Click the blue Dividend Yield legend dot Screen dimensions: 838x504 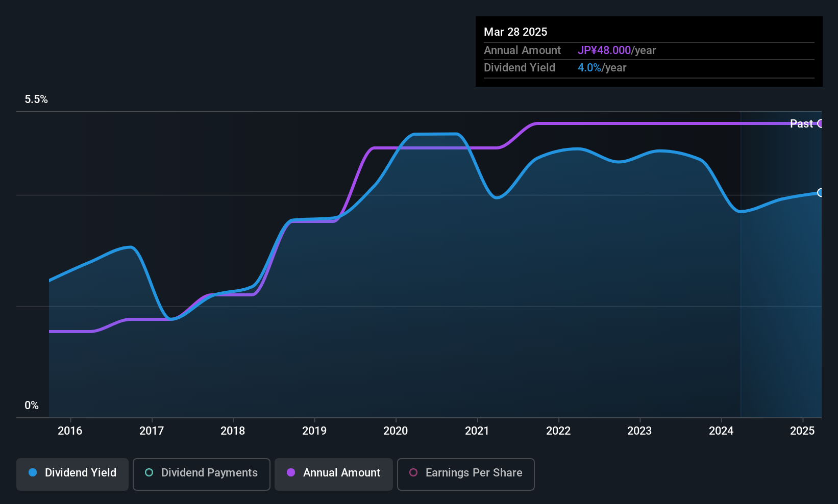33,472
